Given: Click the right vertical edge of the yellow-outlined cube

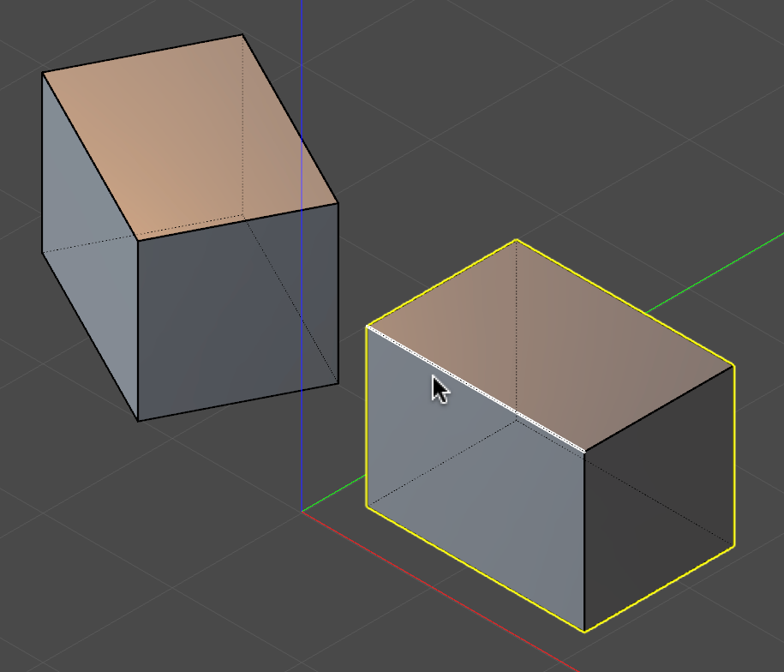Looking at the screenshot, I should coord(734,454).
